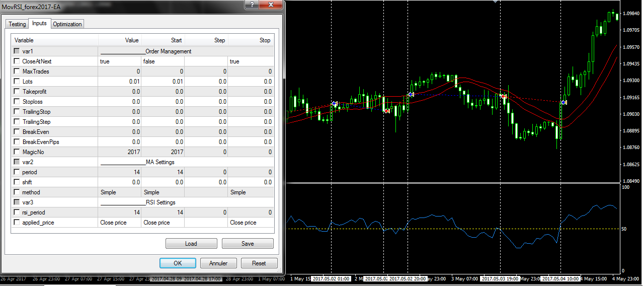This screenshot has height=286, width=644.
Task: Open the Optimization tab
Action: [67, 24]
